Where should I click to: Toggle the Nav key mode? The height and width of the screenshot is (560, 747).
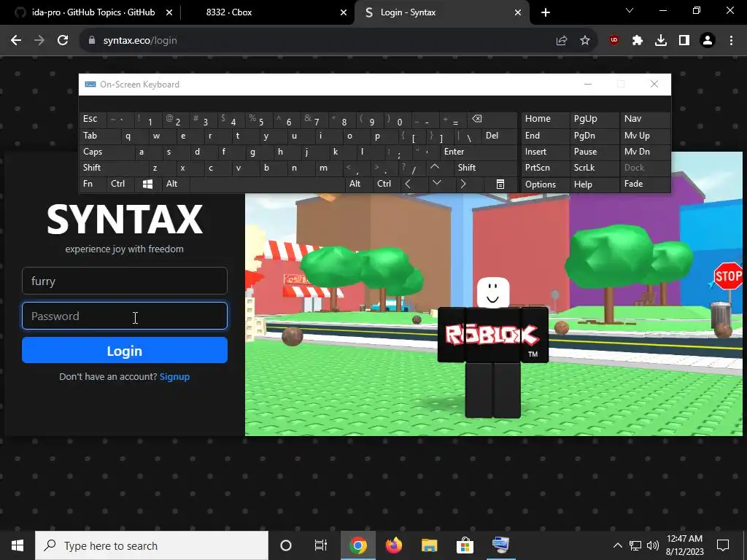(645, 120)
